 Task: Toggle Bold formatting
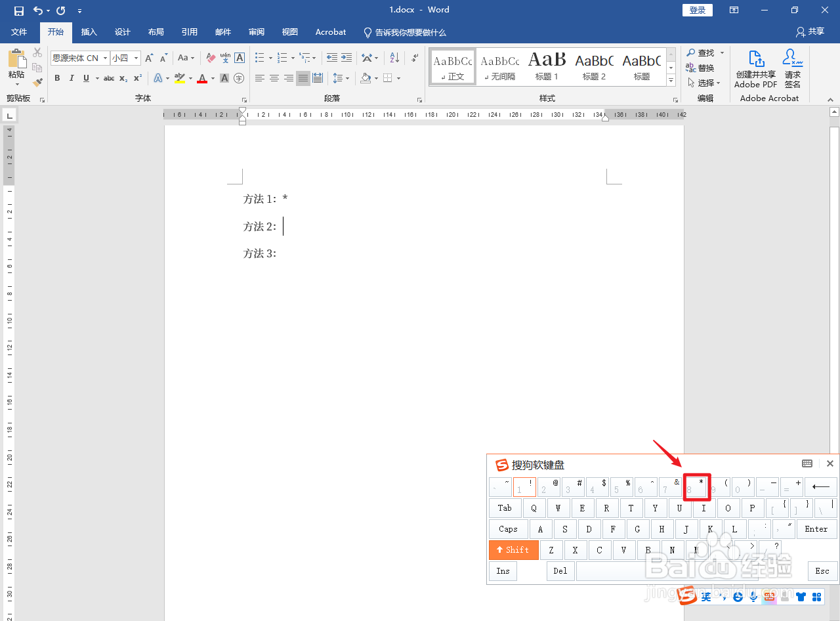coord(57,78)
